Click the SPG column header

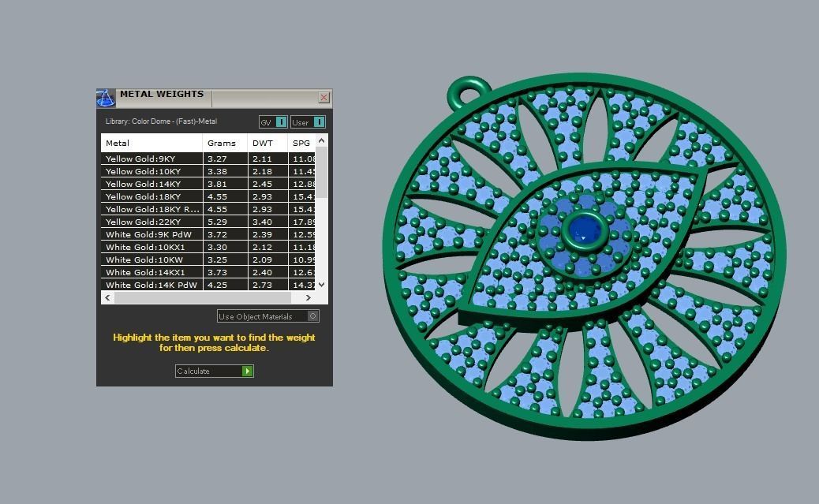tap(302, 143)
